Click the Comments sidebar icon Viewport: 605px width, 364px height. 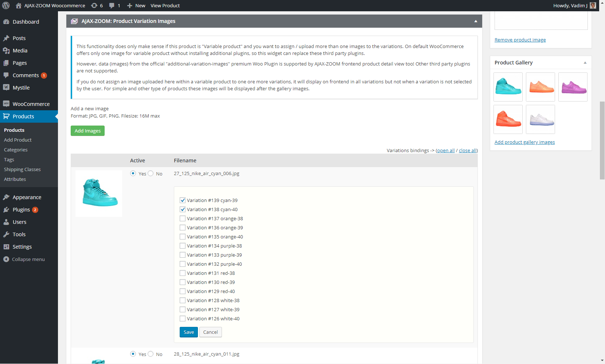coord(6,75)
